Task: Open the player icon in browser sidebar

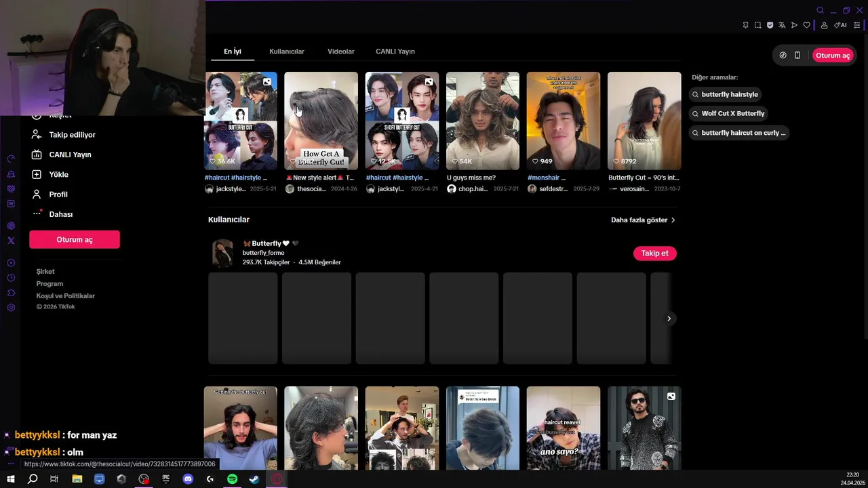Action: (11, 263)
